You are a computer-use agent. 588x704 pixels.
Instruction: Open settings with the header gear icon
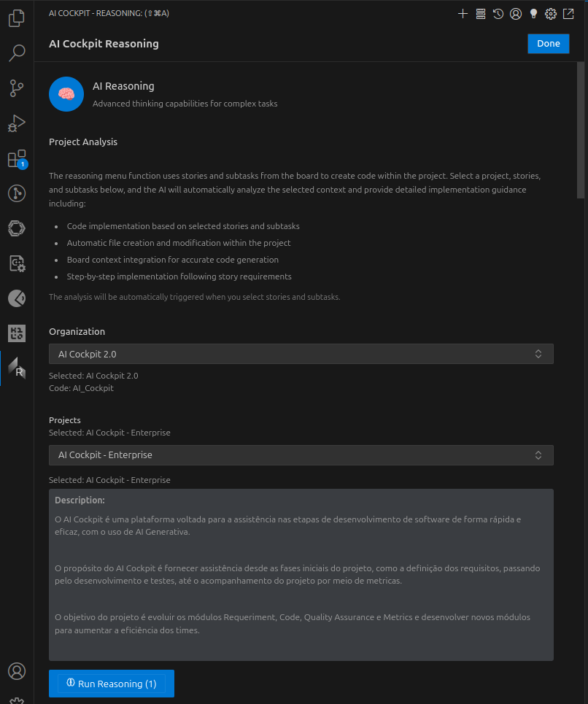tap(551, 13)
